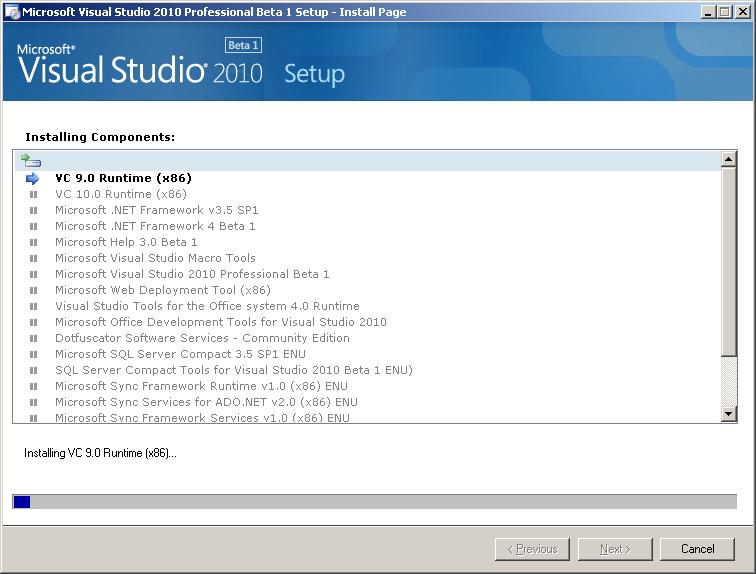The height and width of the screenshot is (574, 756).
Task: Select Visual Studio Tools for the Office system entry
Action: [x=207, y=306]
